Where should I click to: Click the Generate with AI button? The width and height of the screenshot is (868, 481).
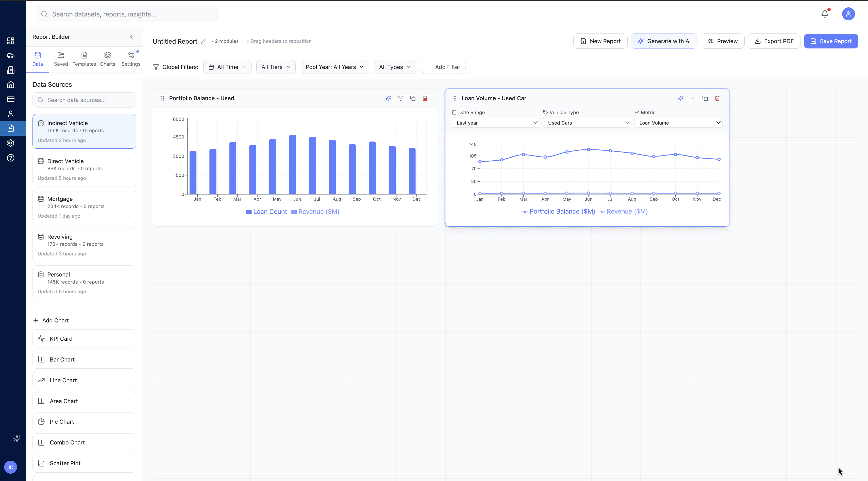664,41
